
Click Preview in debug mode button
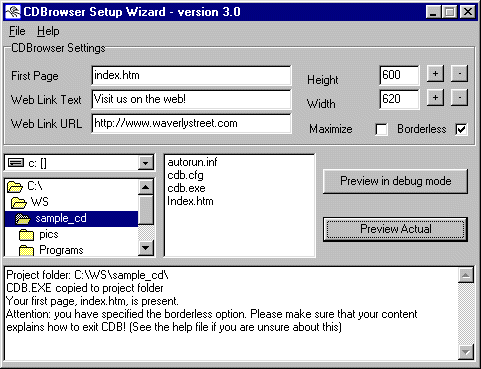coord(396,181)
